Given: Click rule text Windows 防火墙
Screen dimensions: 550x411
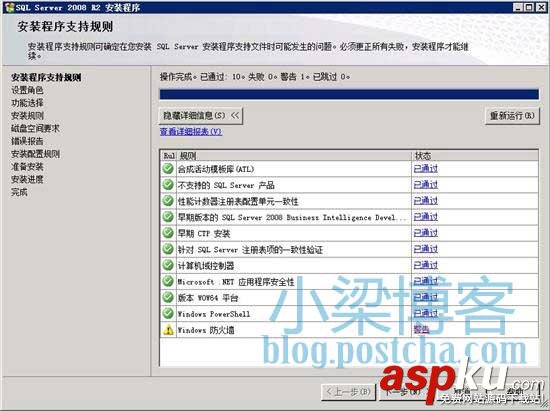Looking at the screenshot, I should (206, 330).
